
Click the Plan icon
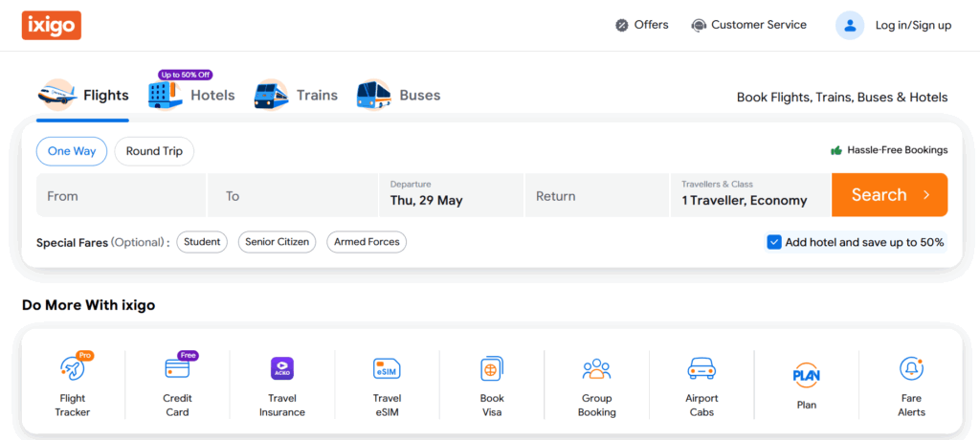pyautogui.click(x=806, y=375)
